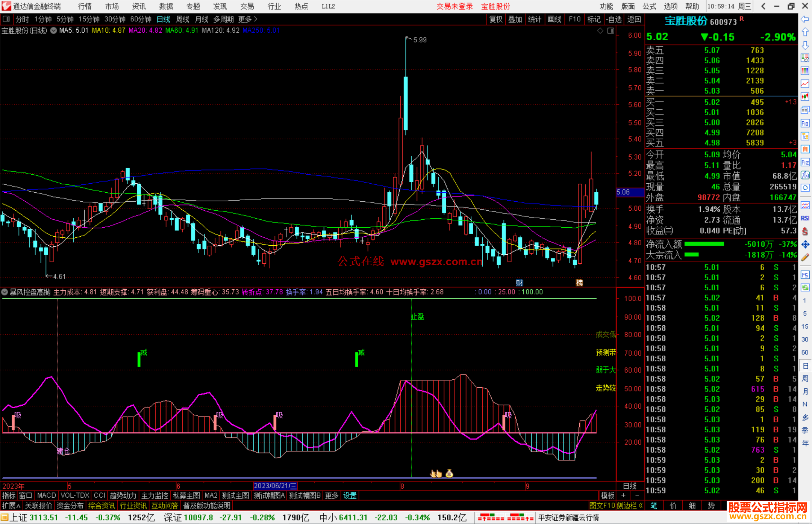
Task: Toggle the window layout icon before 分时
Action: tap(6, 19)
